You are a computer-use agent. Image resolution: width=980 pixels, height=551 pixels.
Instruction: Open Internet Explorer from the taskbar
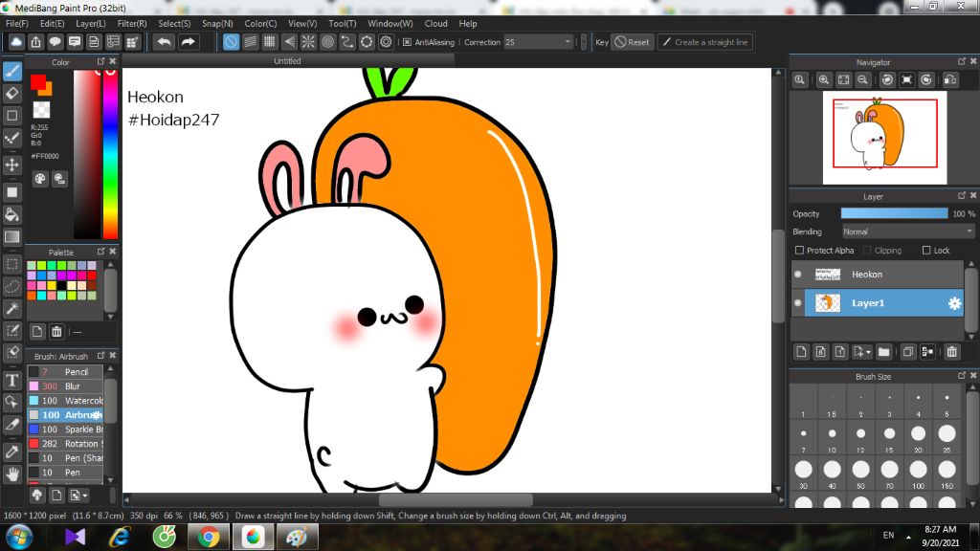[x=120, y=538]
